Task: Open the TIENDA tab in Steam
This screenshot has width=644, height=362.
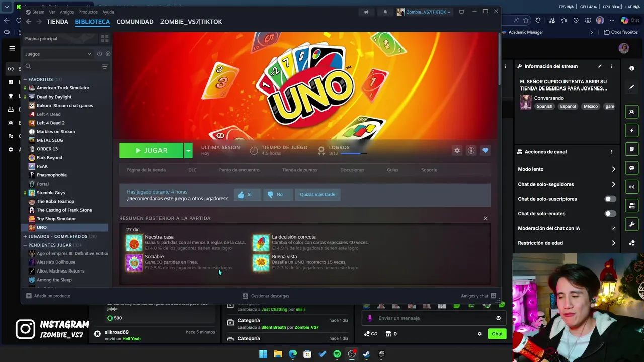Action: (57, 22)
